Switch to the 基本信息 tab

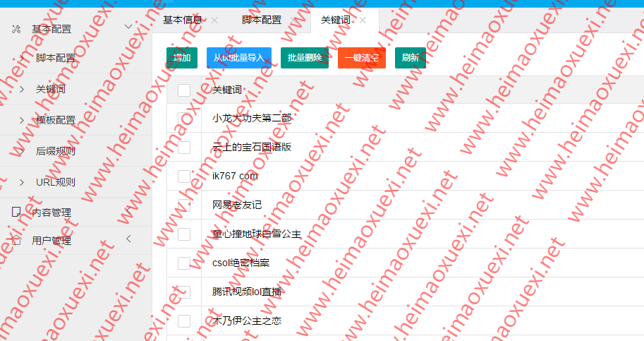(x=182, y=20)
